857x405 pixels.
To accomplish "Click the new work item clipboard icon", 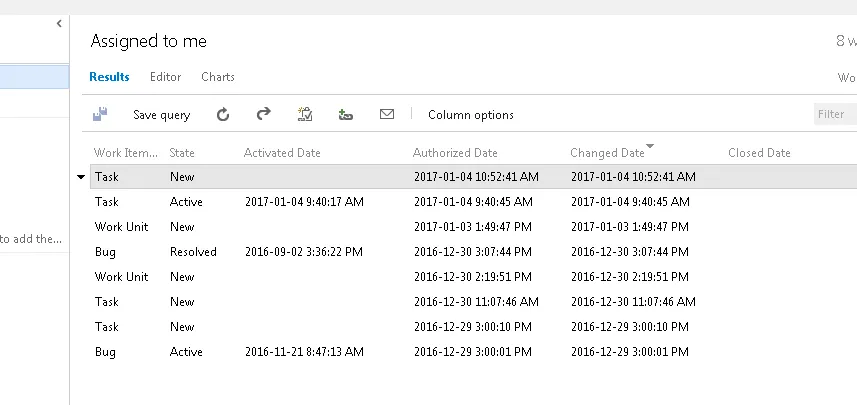I will click(x=305, y=115).
